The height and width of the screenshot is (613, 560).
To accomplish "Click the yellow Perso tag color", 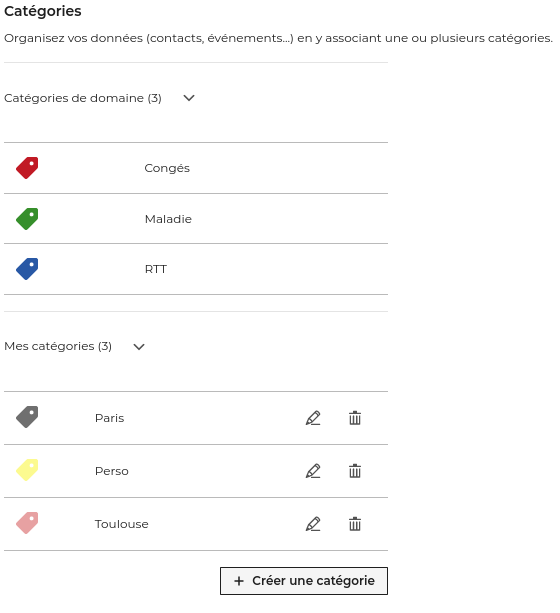I will [27, 470].
